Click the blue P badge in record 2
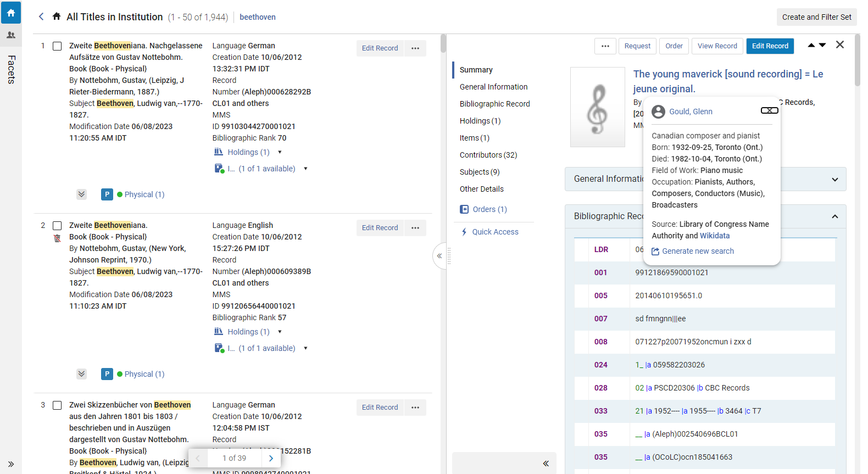This screenshot has height=474, width=868. [x=107, y=374]
